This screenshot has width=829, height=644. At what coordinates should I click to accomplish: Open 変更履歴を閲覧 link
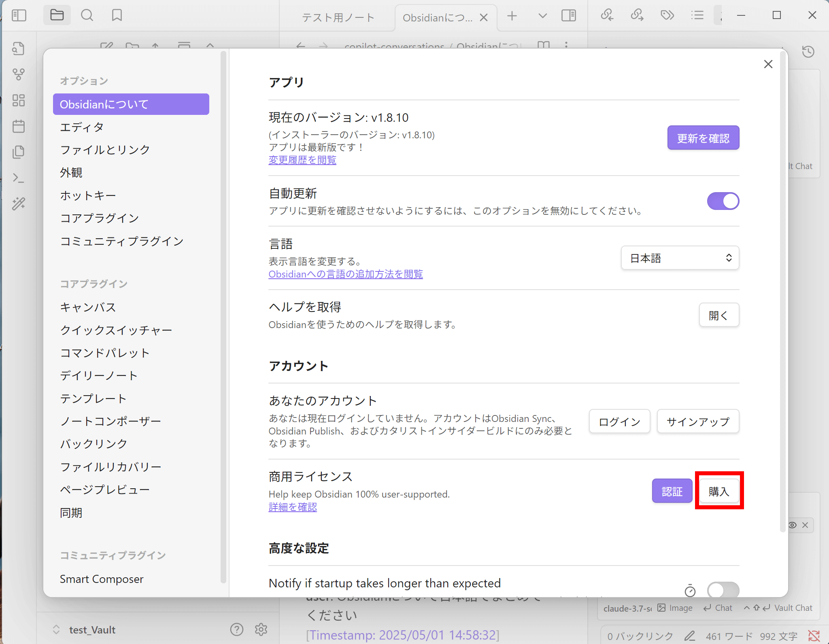coord(302,160)
